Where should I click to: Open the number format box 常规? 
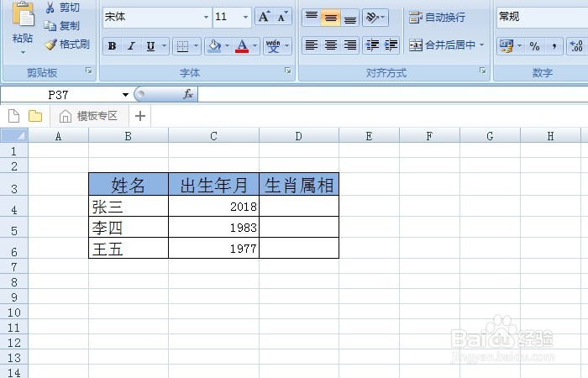pyautogui.click(x=542, y=18)
